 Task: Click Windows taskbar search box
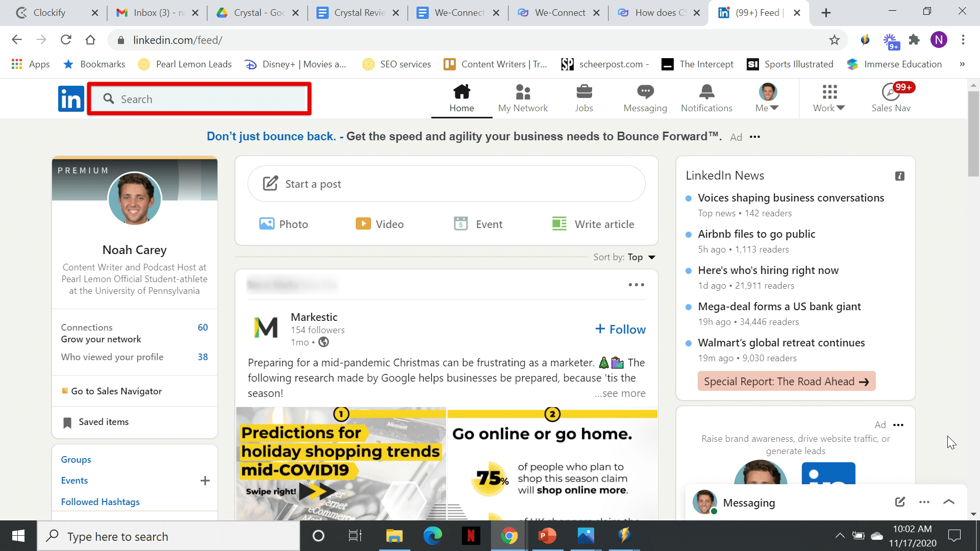click(x=168, y=536)
